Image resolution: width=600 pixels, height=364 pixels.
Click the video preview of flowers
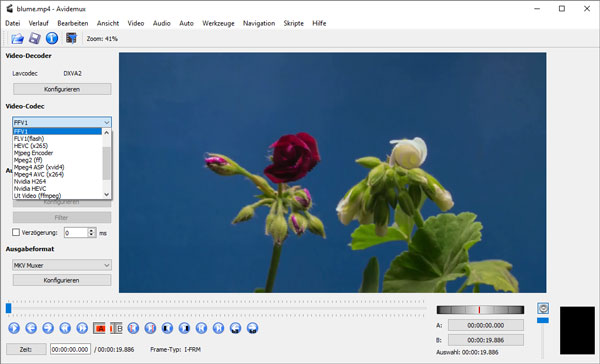(333, 173)
